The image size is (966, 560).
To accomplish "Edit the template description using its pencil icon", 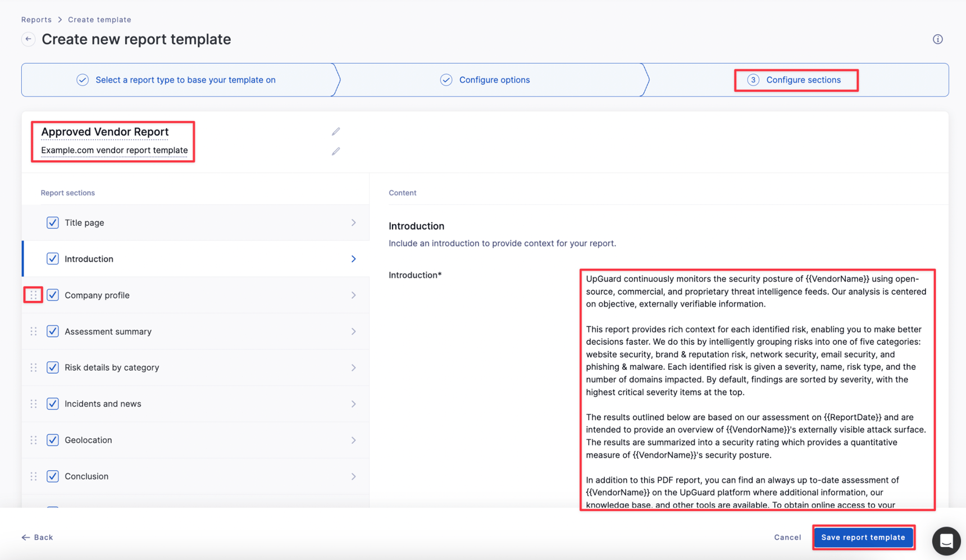I will click(x=335, y=151).
